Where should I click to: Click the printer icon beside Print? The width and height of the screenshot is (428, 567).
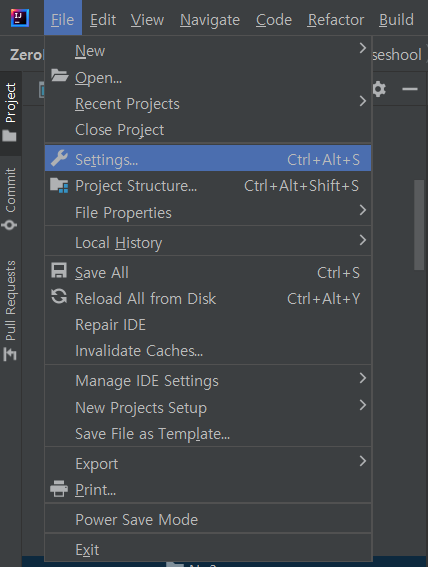[x=59, y=489]
